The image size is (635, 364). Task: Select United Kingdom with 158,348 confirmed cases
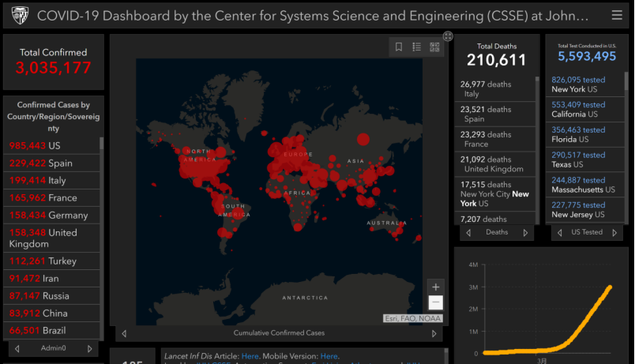coord(51,238)
